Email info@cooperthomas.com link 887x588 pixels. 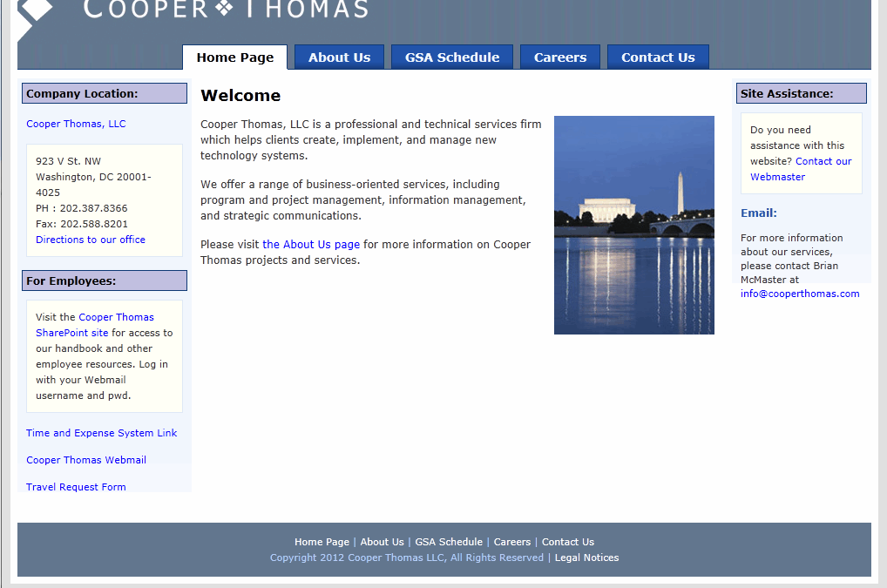(x=800, y=294)
